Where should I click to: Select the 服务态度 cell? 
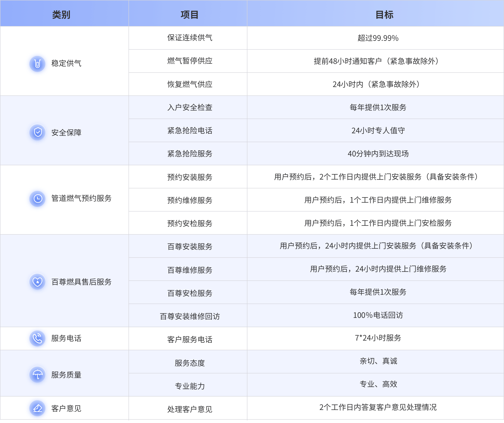point(188,362)
